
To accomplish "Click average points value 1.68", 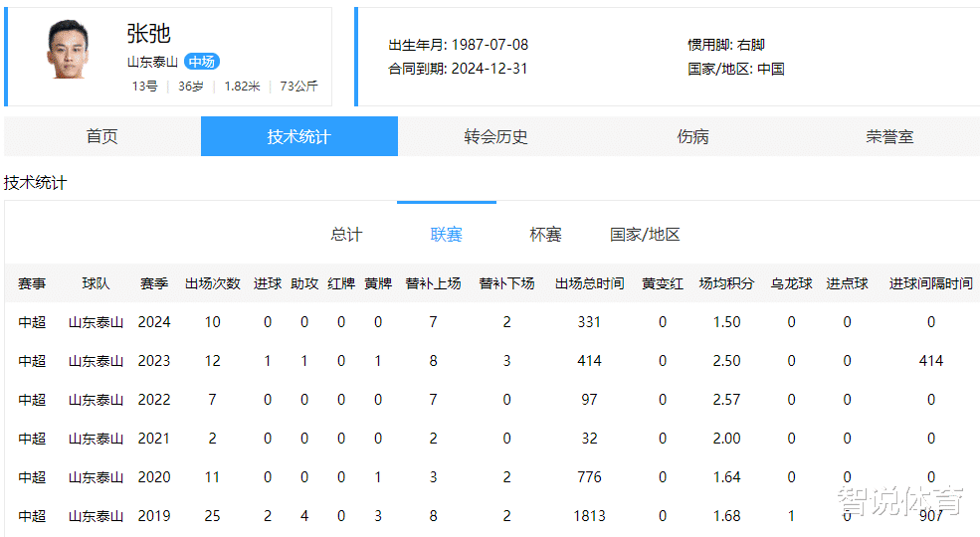I will pyautogui.click(x=726, y=516).
